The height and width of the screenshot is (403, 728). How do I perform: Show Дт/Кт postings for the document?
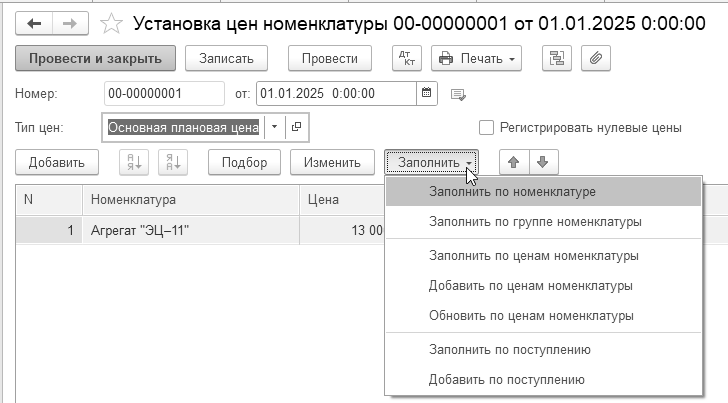tap(407, 58)
